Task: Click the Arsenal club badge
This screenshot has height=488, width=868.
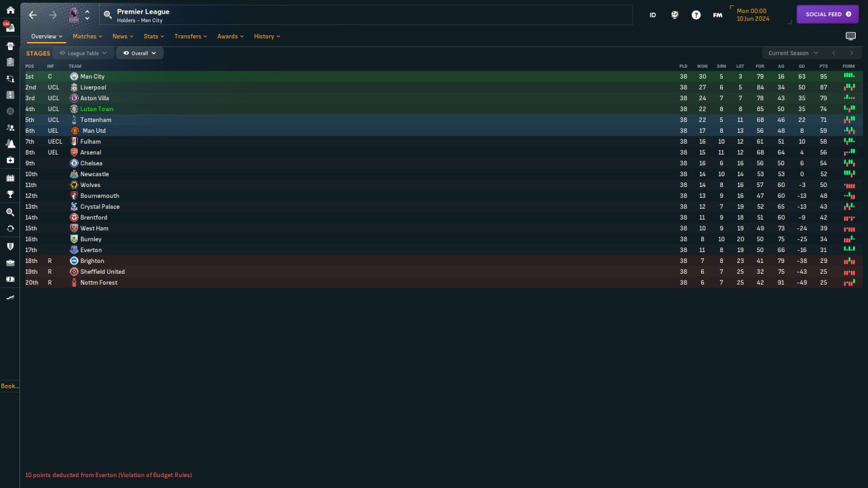Action: coord(74,152)
